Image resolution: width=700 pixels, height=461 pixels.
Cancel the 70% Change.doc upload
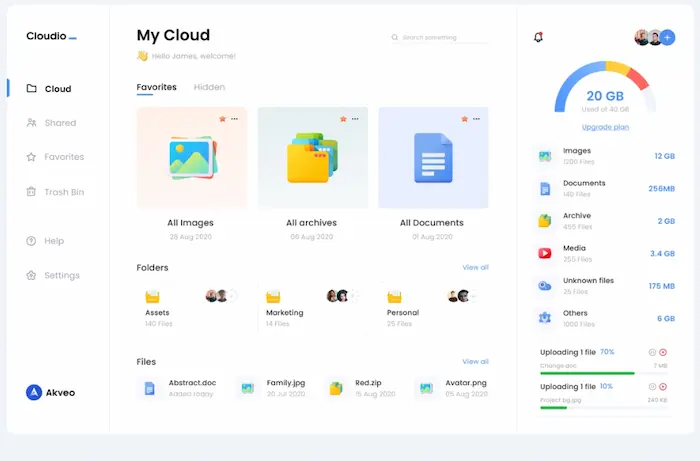click(x=663, y=353)
